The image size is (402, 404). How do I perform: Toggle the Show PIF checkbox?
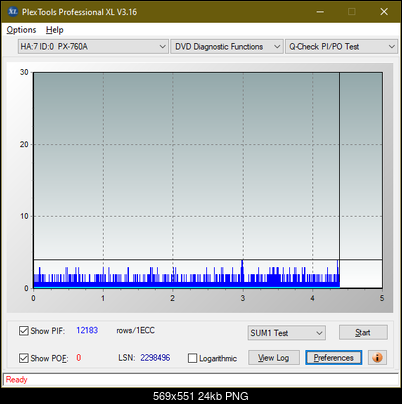click(24, 331)
